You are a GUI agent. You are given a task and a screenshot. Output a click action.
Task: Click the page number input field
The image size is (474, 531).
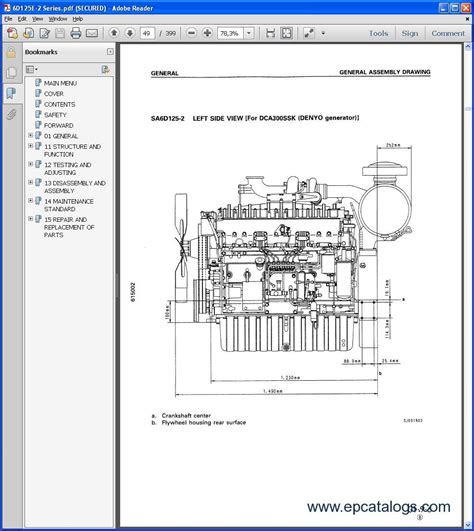(147, 33)
